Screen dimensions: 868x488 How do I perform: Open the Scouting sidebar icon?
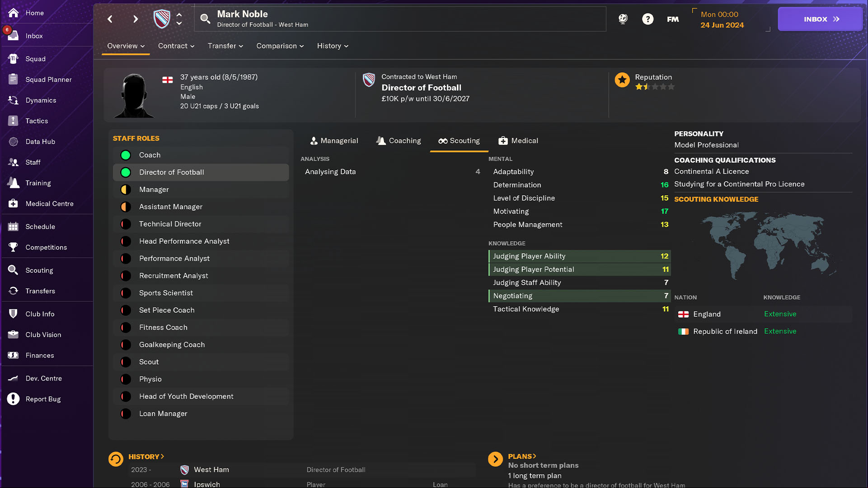(x=13, y=270)
